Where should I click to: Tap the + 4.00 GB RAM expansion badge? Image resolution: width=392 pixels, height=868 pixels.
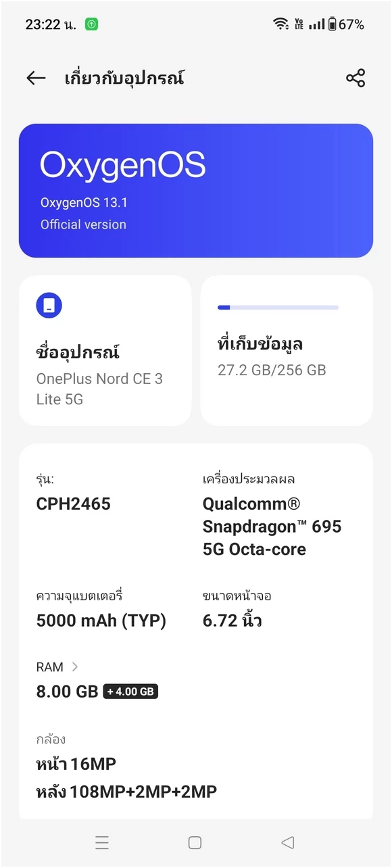pyautogui.click(x=131, y=692)
